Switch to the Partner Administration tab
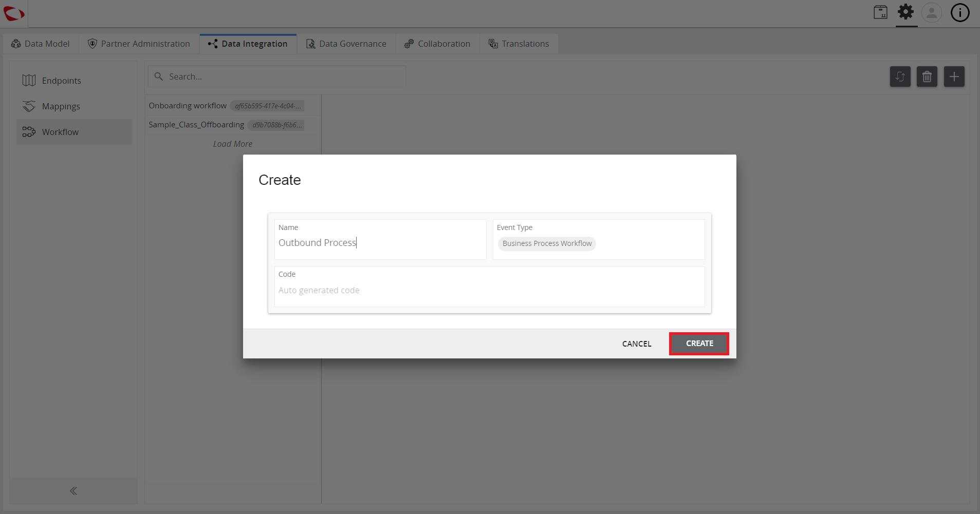This screenshot has height=514, width=980. pos(139,44)
